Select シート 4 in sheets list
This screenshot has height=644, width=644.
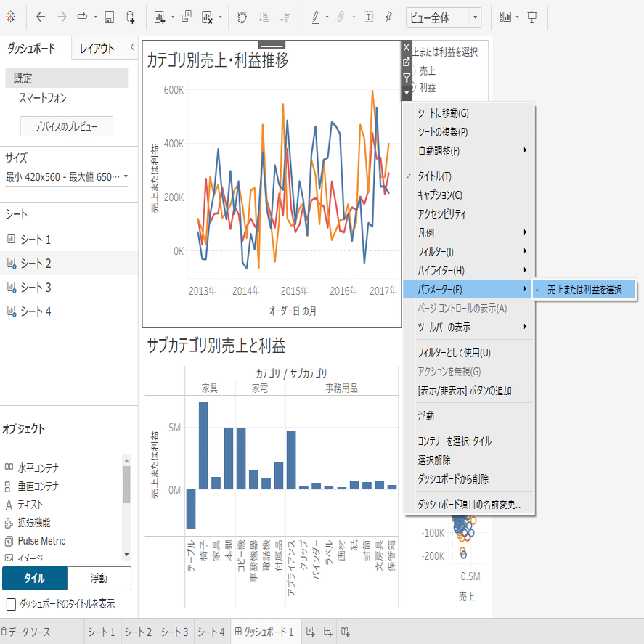69,311
